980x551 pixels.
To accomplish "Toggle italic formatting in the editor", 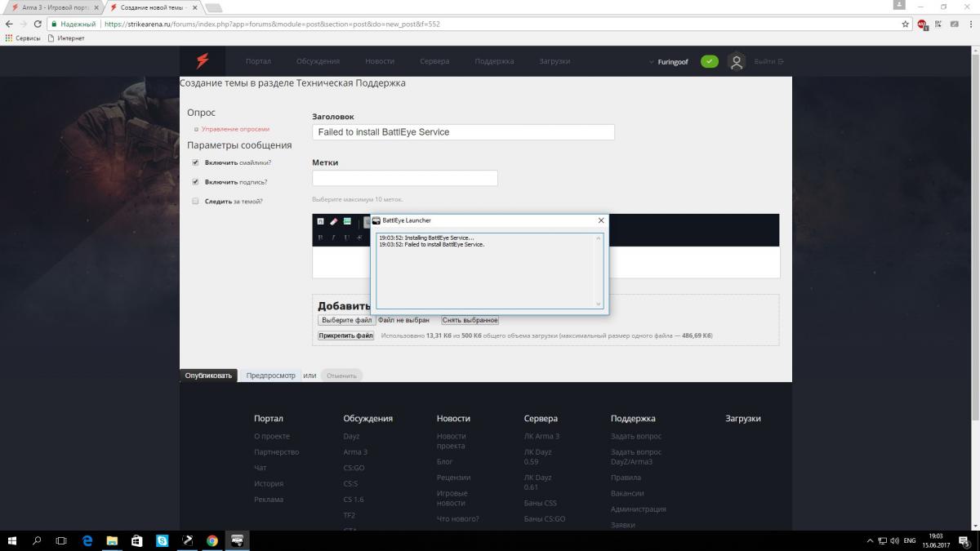I will click(334, 237).
